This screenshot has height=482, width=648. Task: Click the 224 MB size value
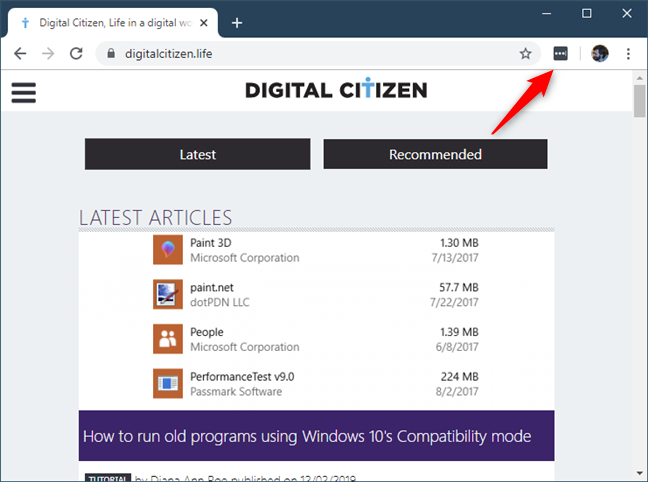click(x=460, y=377)
